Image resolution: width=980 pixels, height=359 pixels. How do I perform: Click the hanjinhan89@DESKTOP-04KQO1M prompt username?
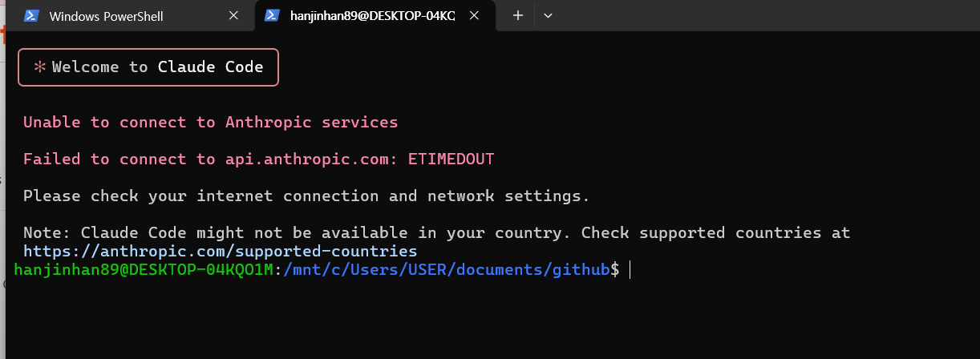click(144, 270)
